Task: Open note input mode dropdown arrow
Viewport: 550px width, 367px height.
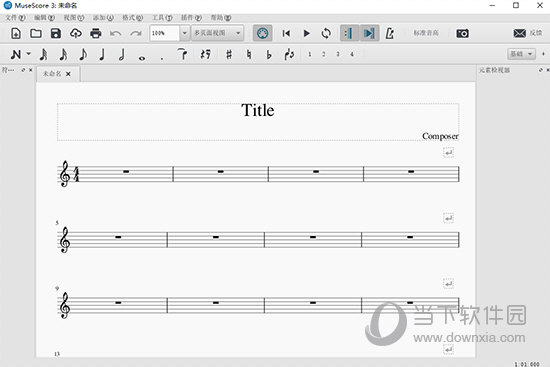Action: [29, 54]
